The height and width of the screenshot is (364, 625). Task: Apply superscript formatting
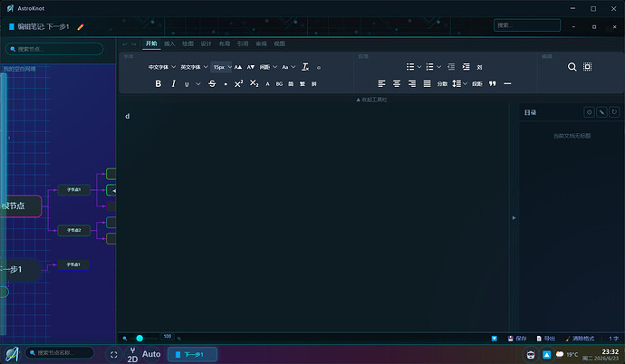238,83
